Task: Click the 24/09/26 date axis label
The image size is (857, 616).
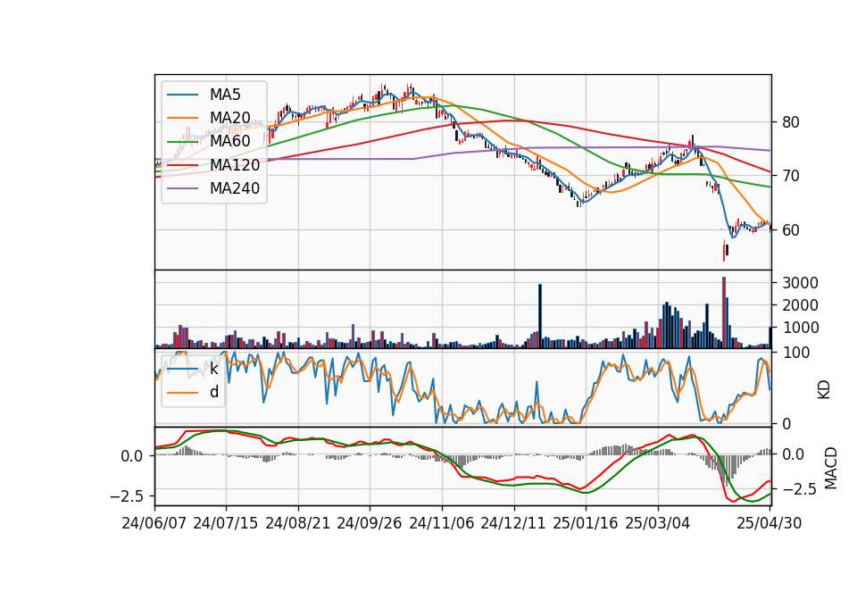Action: [370, 523]
